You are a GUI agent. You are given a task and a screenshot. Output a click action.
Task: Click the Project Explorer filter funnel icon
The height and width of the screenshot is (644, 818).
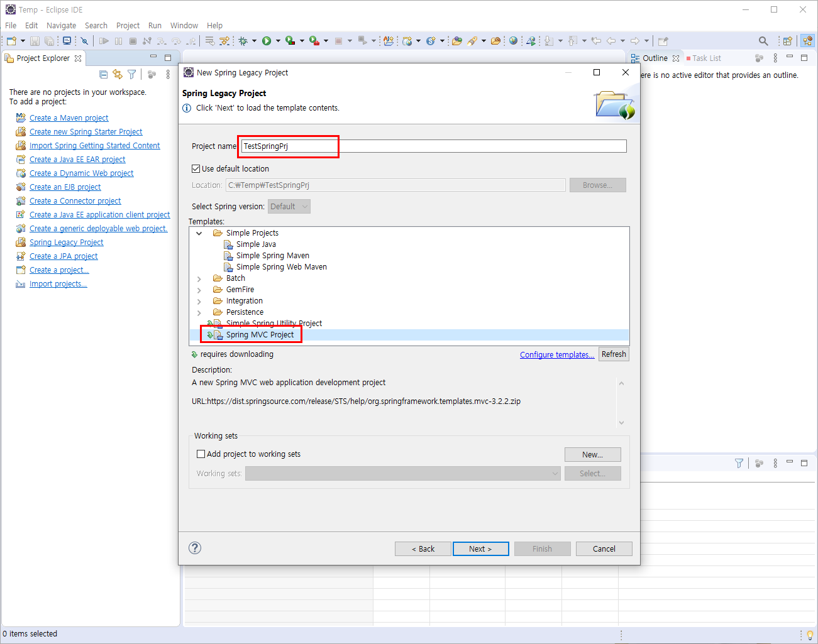tap(132, 74)
